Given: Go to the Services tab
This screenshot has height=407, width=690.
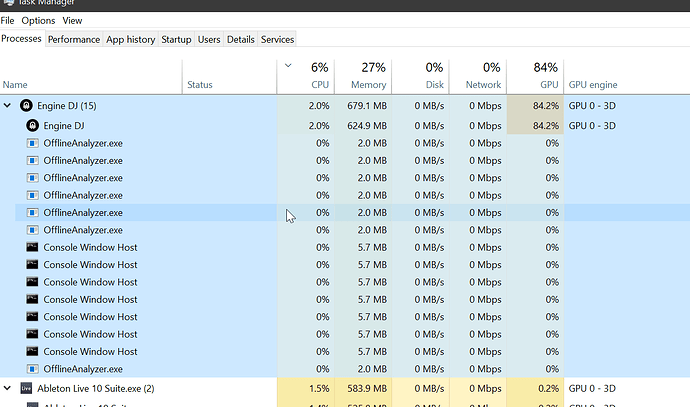Looking at the screenshot, I should (x=277, y=39).
